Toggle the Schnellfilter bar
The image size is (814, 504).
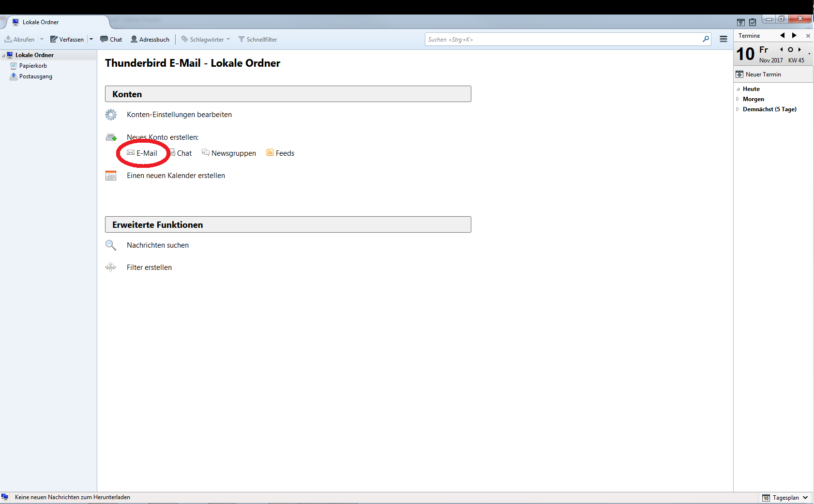click(257, 39)
